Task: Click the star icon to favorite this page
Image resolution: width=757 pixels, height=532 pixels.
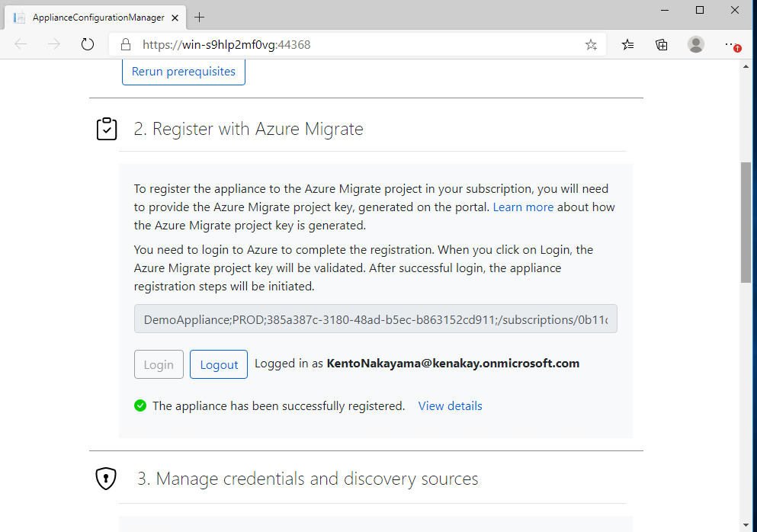Action: point(591,44)
